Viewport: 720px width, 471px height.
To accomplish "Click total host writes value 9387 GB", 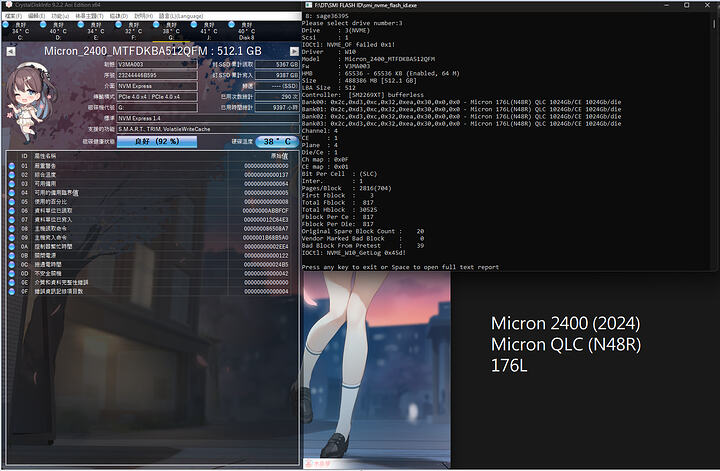I will (277, 75).
